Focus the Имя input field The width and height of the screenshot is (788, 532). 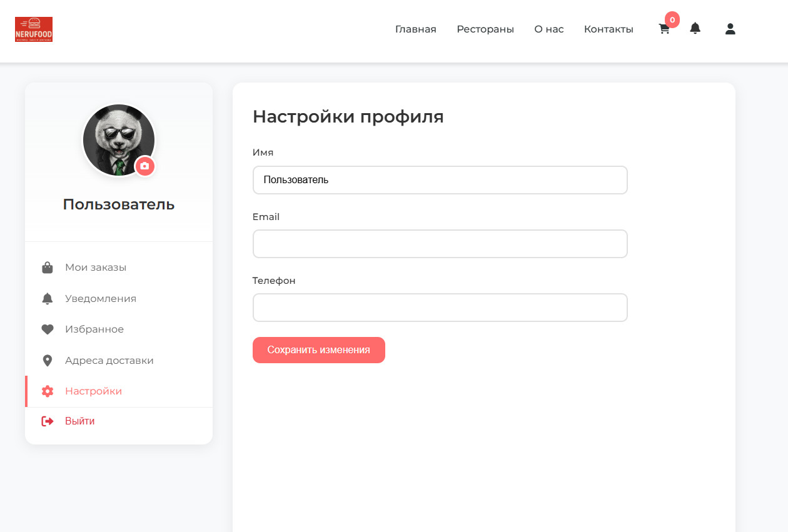tap(440, 180)
